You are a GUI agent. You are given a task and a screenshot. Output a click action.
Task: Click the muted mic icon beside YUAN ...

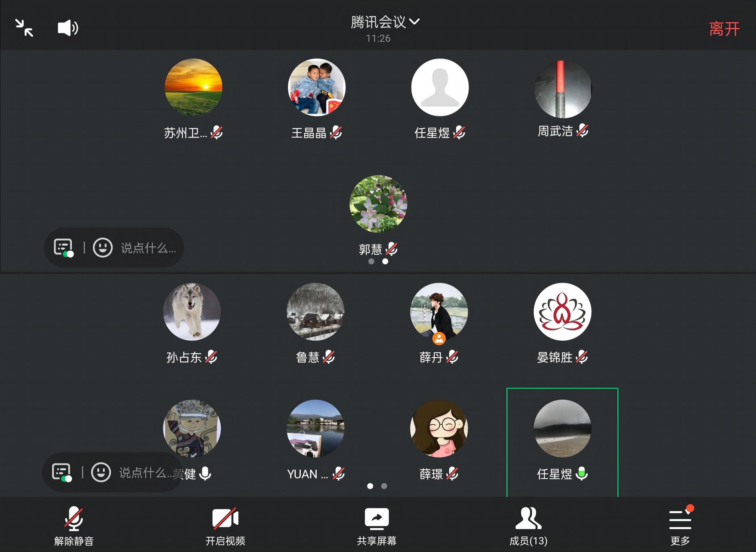point(339,474)
